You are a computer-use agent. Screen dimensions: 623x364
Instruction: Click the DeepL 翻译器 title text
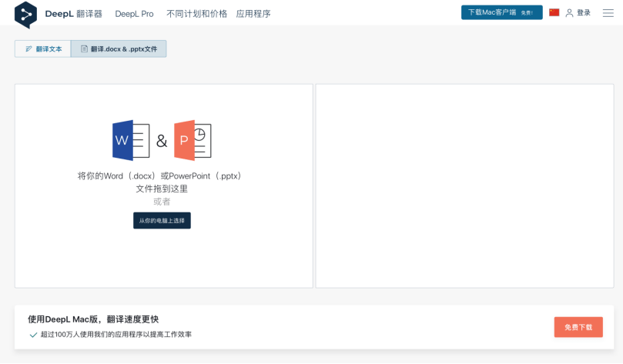(x=73, y=14)
